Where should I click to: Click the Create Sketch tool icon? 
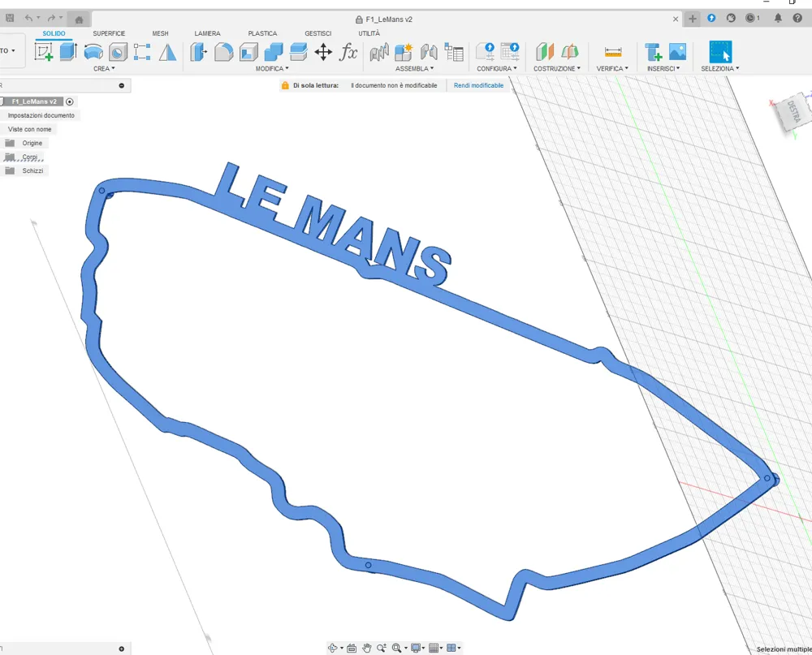point(44,52)
